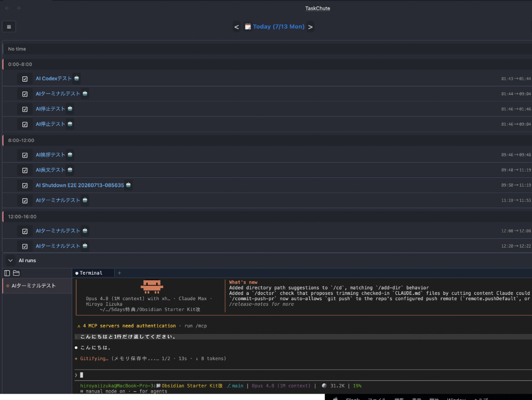The image size is (532, 400).
Task: Click the robot icon next to AI Shutdown E2E
Action: click(128, 185)
